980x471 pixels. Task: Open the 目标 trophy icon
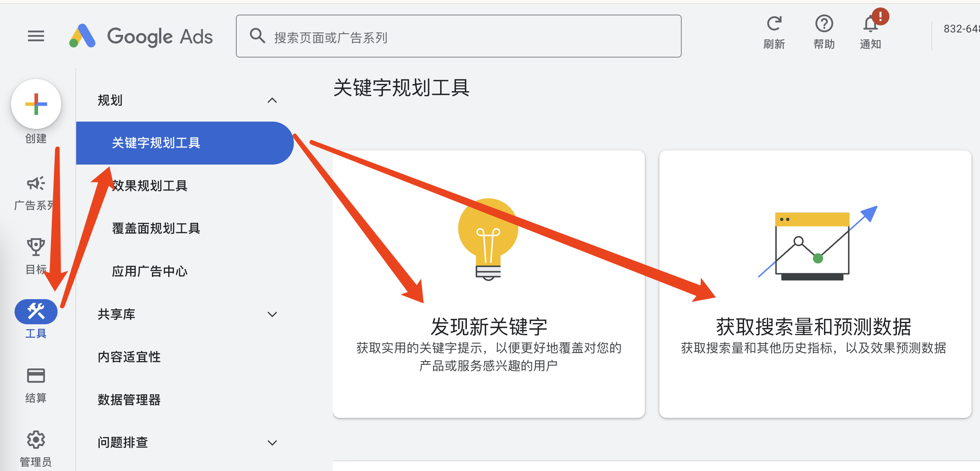pyautogui.click(x=36, y=246)
